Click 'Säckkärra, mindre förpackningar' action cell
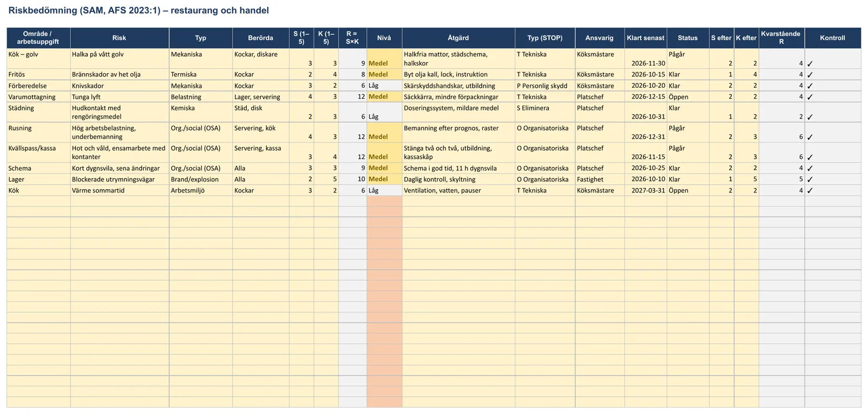 point(458,96)
